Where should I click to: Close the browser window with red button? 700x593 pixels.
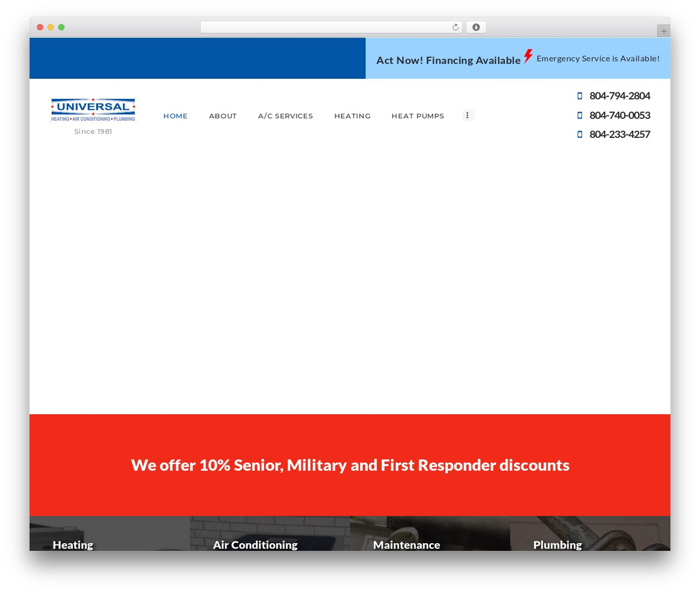pos(40,27)
